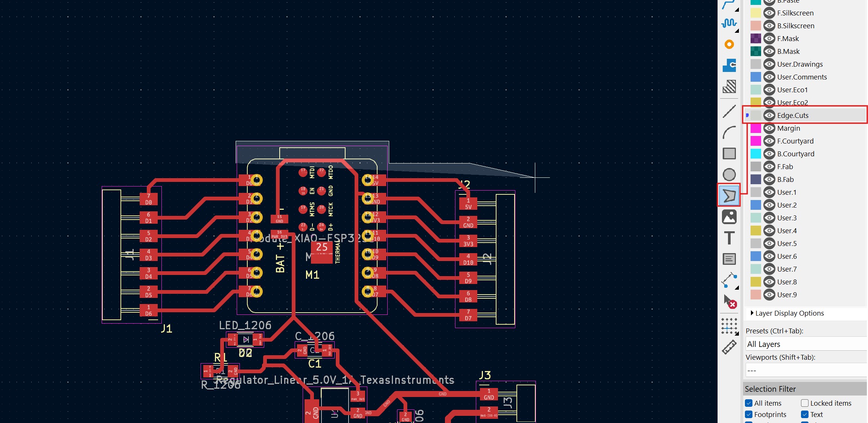Hide the User.1 layer
868x423 pixels.
[769, 192]
